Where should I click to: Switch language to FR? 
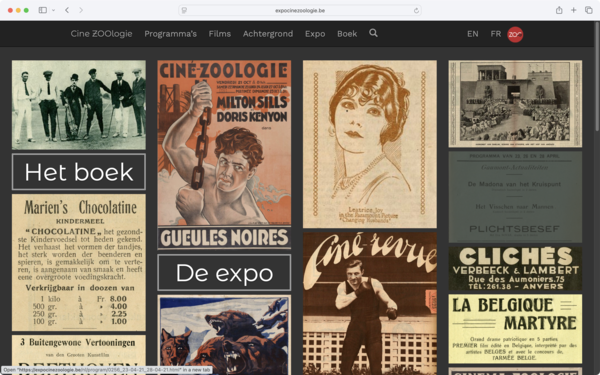pyautogui.click(x=496, y=34)
